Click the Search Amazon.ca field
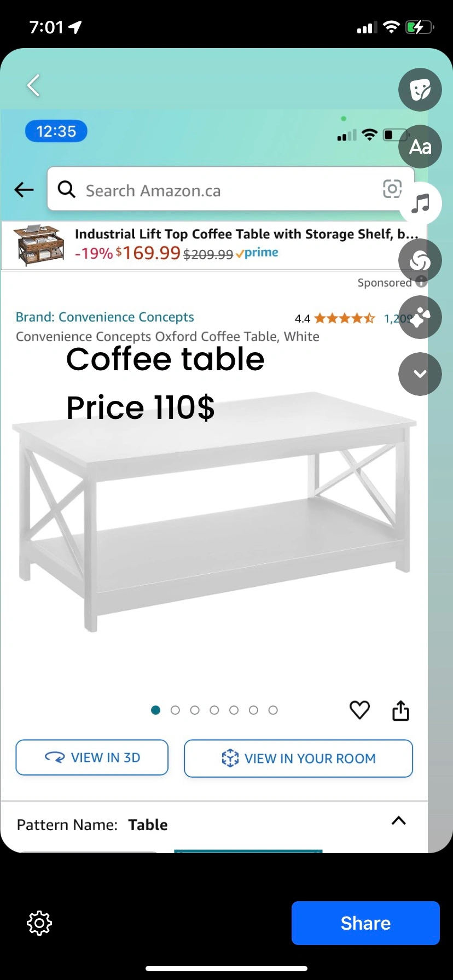The width and height of the screenshot is (453, 980). tap(219, 190)
